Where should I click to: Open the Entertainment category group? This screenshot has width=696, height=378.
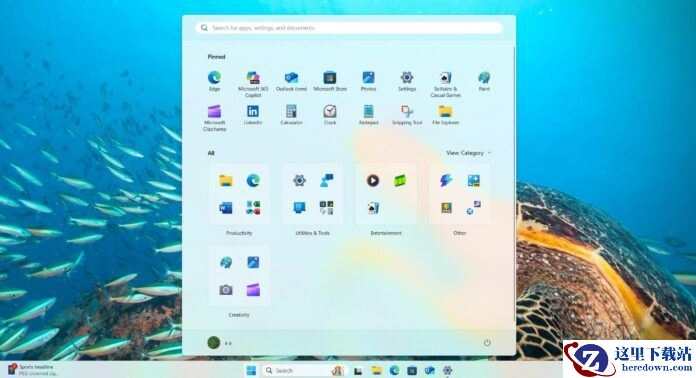click(x=386, y=194)
